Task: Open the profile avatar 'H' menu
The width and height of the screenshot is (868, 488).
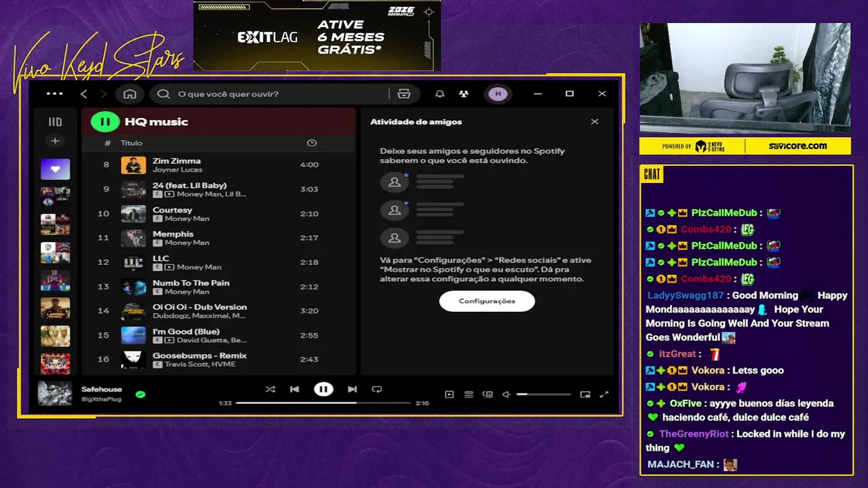Action: pos(498,94)
